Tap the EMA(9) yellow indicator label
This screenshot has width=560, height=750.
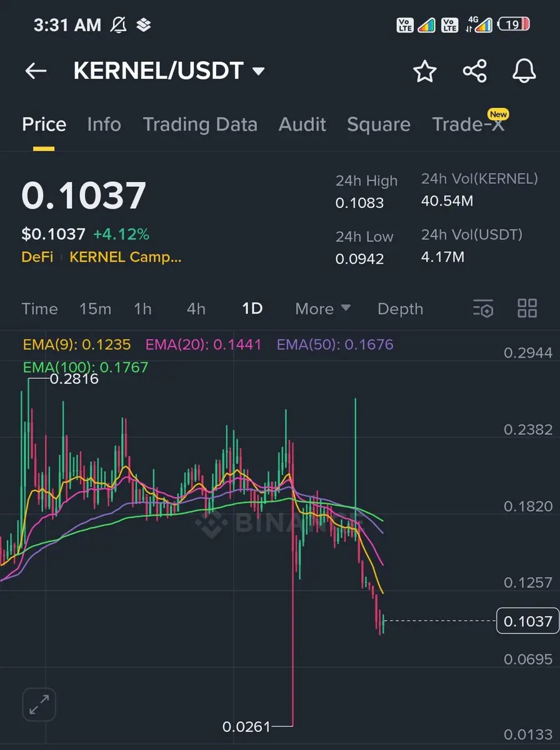pyautogui.click(x=77, y=344)
